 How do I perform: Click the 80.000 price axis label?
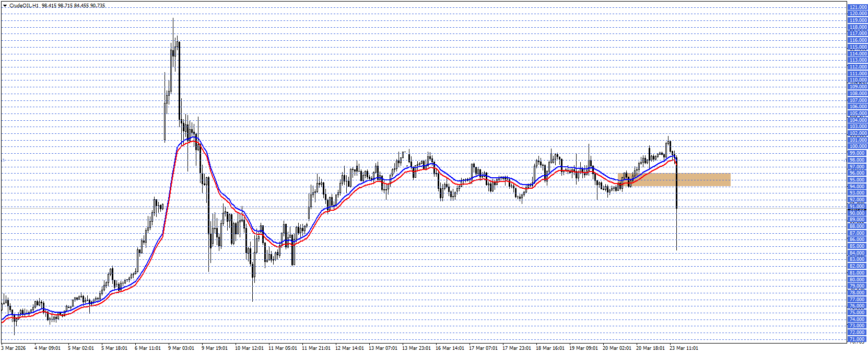tap(858, 280)
